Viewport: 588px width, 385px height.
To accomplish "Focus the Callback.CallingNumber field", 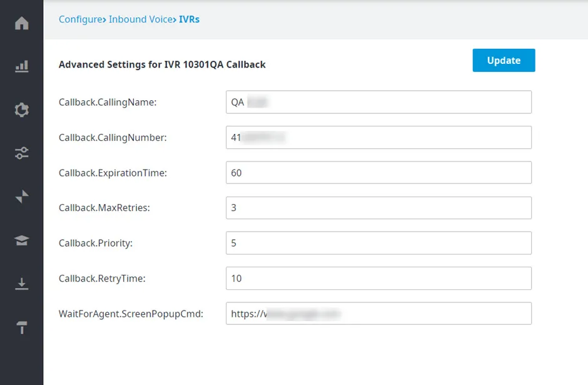I will coord(378,137).
